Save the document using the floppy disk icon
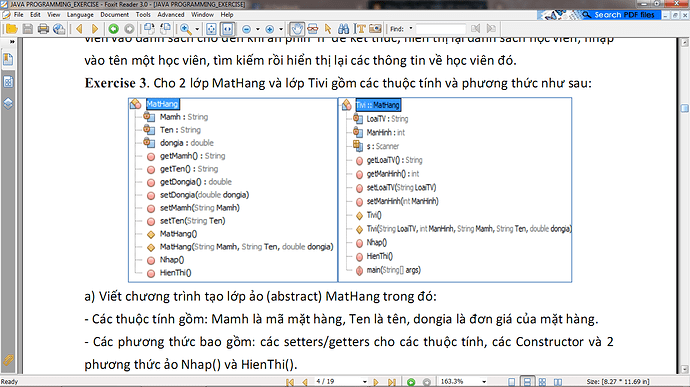Screen dimensions: 690x387 pos(28,29)
